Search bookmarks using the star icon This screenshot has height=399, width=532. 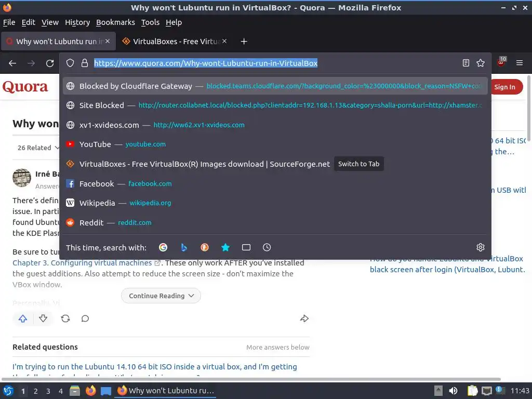[225, 247]
